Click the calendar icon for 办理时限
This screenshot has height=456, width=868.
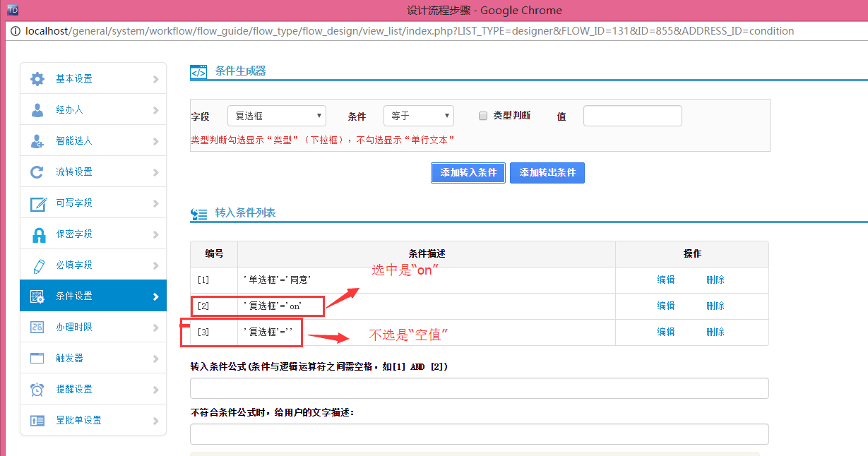pyautogui.click(x=37, y=328)
